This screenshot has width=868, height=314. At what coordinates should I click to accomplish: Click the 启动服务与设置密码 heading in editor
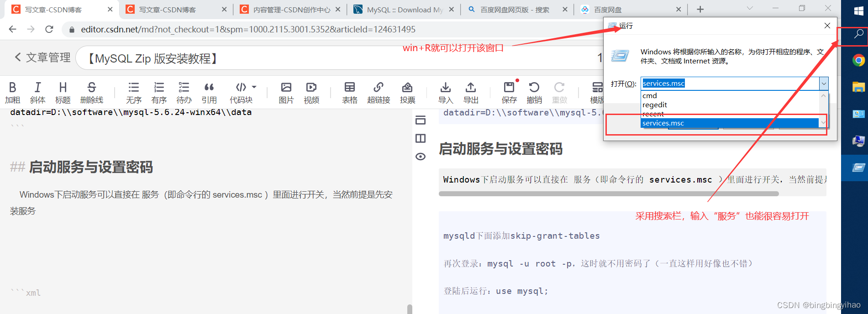(x=91, y=167)
